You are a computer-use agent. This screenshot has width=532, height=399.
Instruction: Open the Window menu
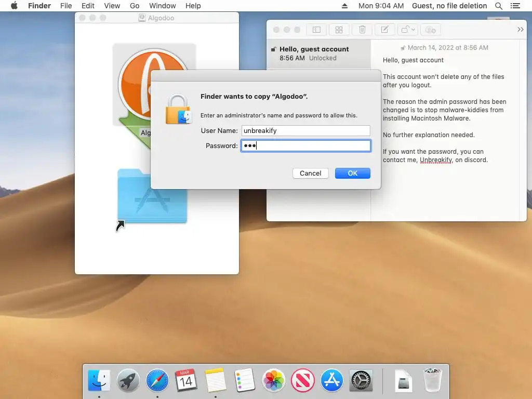[163, 6]
